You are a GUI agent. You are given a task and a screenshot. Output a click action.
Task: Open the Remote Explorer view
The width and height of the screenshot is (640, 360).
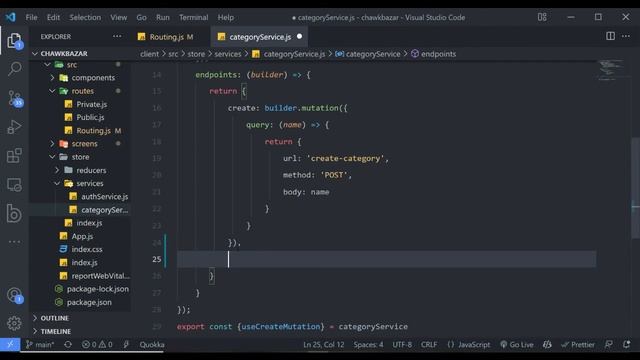pyautogui.click(x=14, y=184)
